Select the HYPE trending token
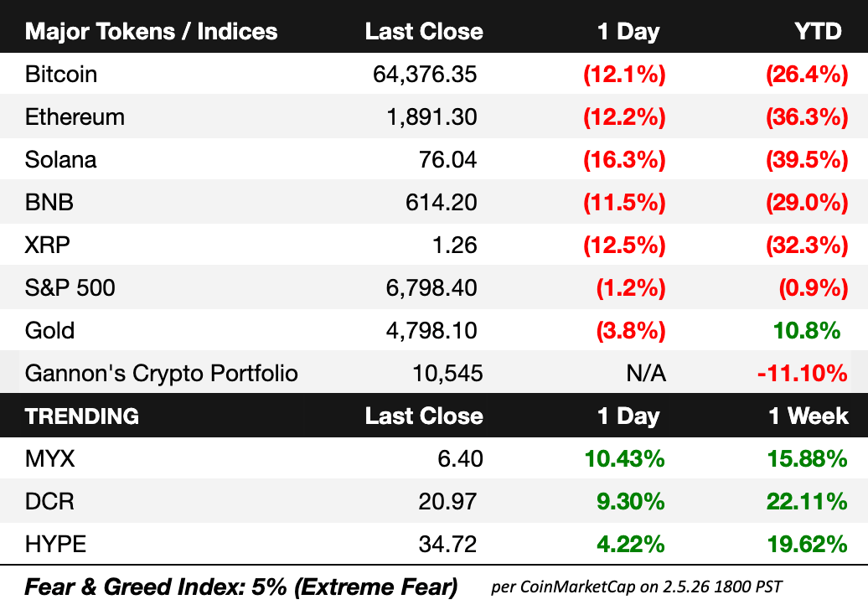 pos(55,545)
